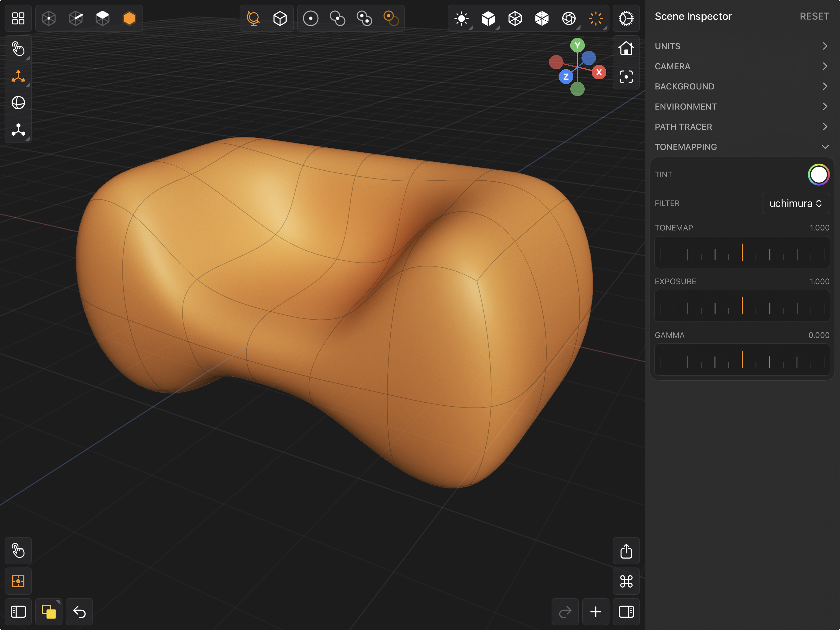Click the outlined cube icon in top toolbar
The height and width of the screenshot is (630, 840).
click(x=280, y=18)
